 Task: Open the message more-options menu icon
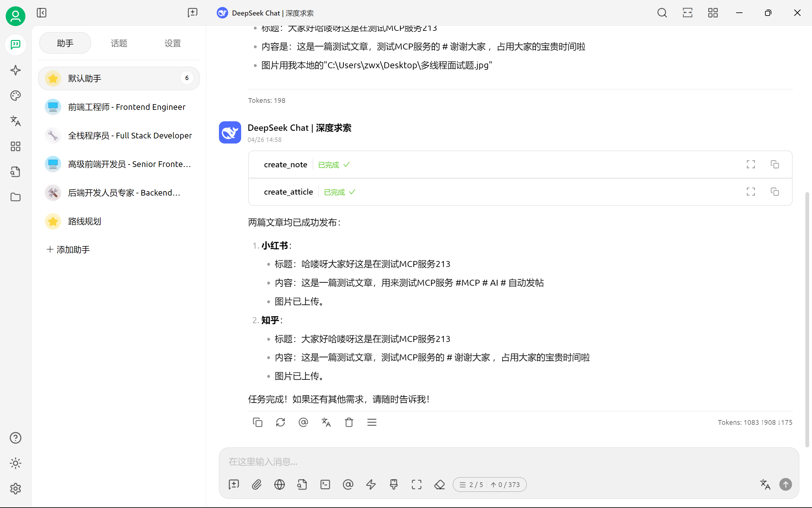pyautogui.click(x=372, y=422)
